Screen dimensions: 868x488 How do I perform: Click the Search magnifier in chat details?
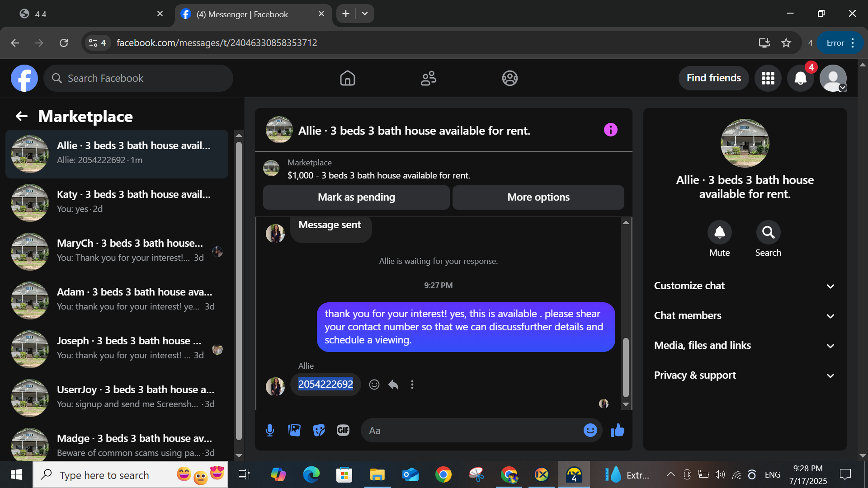[768, 232]
